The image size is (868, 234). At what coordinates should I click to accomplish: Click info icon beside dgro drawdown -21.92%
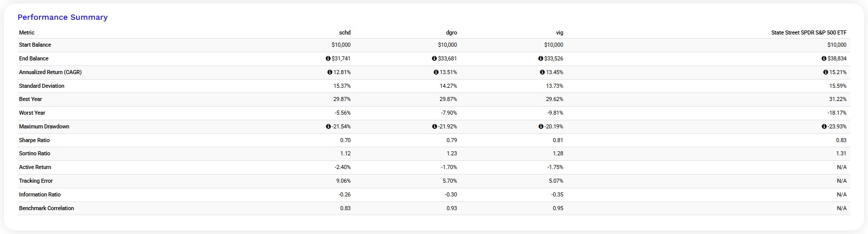pos(435,126)
